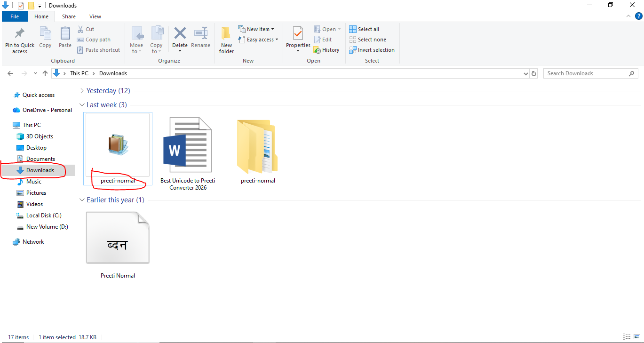Click Invert selection in ribbon

(x=372, y=50)
